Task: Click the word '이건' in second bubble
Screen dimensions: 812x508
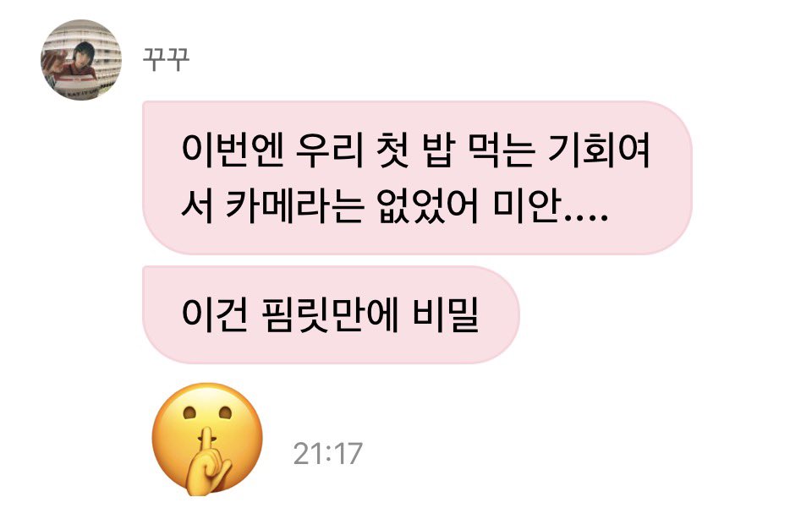Action: (215, 314)
